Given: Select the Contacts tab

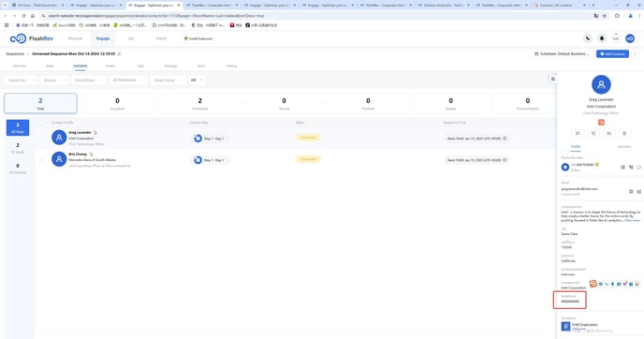Looking at the screenshot, I should pos(80,66).
